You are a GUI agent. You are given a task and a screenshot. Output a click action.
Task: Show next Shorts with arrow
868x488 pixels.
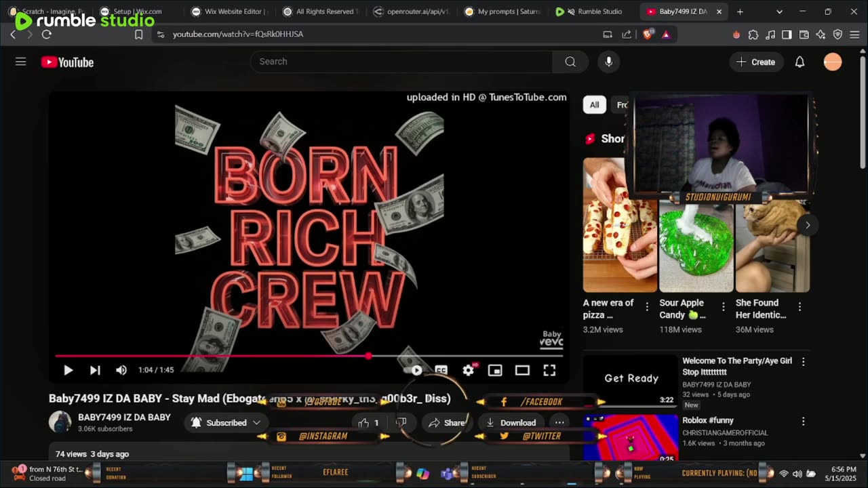click(807, 225)
